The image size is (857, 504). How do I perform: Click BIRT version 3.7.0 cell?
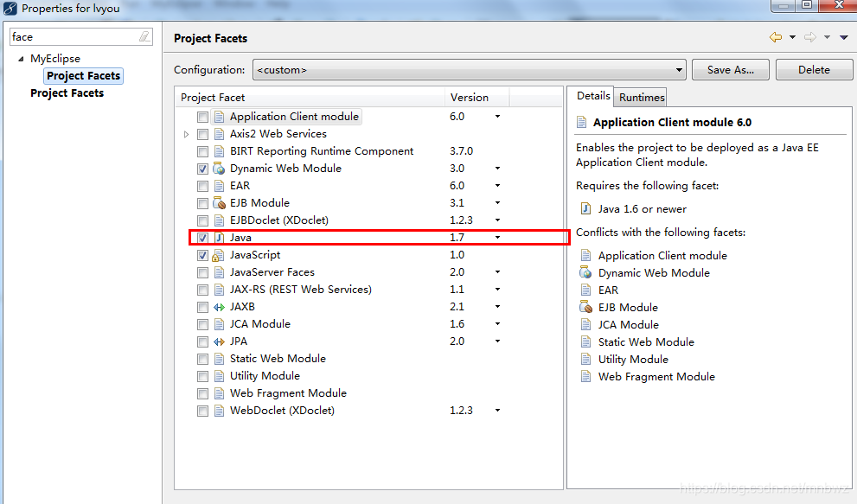[461, 151]
